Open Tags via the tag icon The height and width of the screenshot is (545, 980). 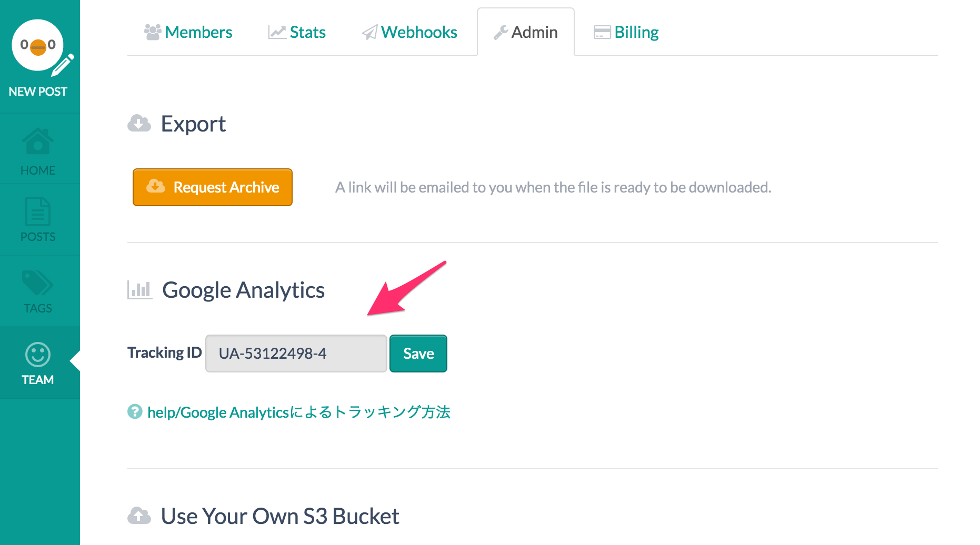pyautogui.click(x=37, y=282)
